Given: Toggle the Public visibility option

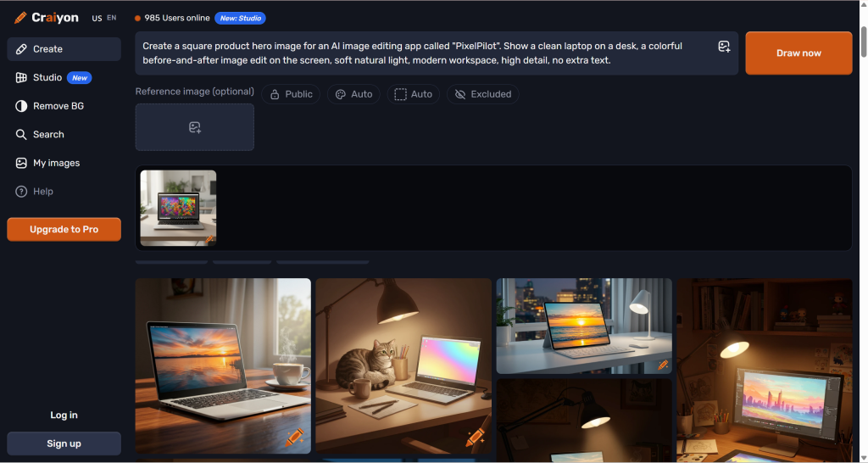Looking at the screenshot, I should [291, 94].
